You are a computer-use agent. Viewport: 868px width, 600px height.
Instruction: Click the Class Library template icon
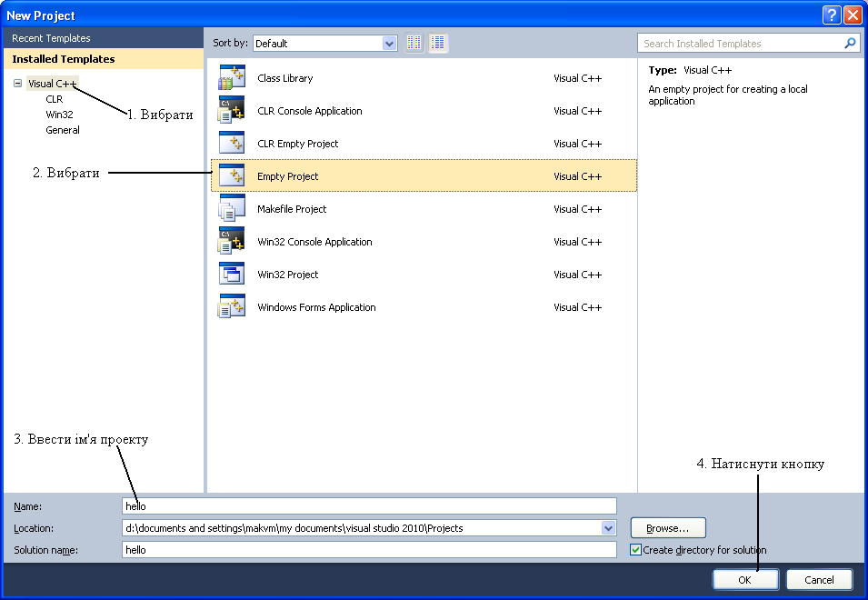pos(232,77)
